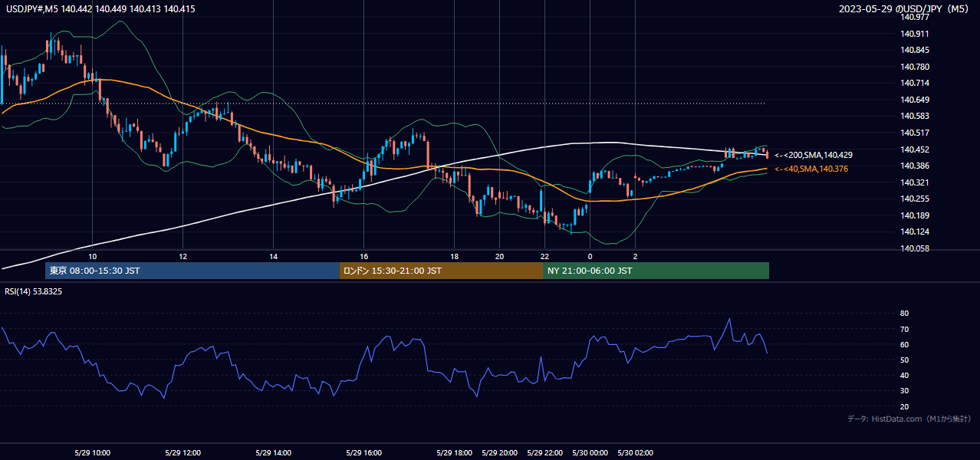Click the 140.452 price axis label
Screen dimensions: 980x460
tap(915, 149)
